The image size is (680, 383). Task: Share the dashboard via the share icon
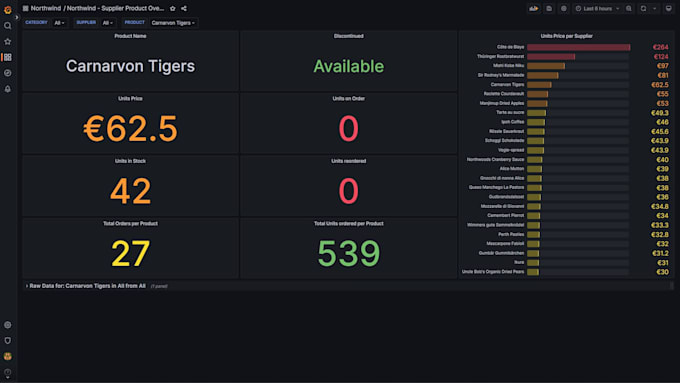[x=184, y=8]
